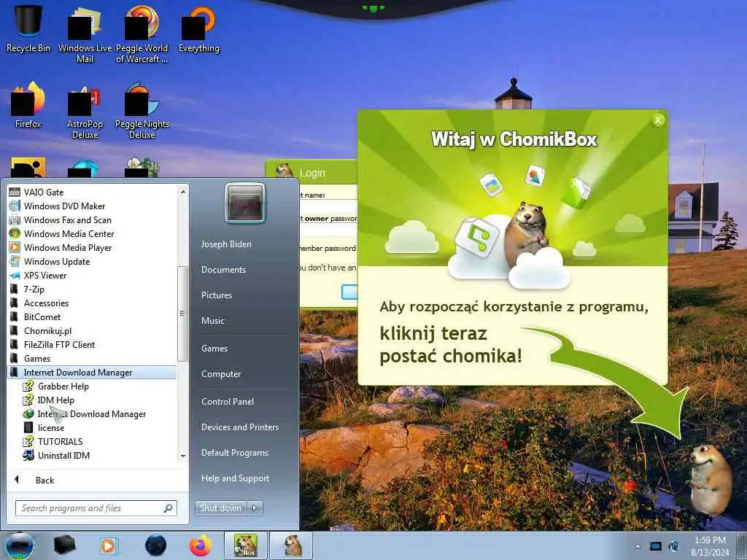The width and height of the screenshot is (747, 560).
Task: Click the programs list scrollbar thumb
Action: [183, 314]
